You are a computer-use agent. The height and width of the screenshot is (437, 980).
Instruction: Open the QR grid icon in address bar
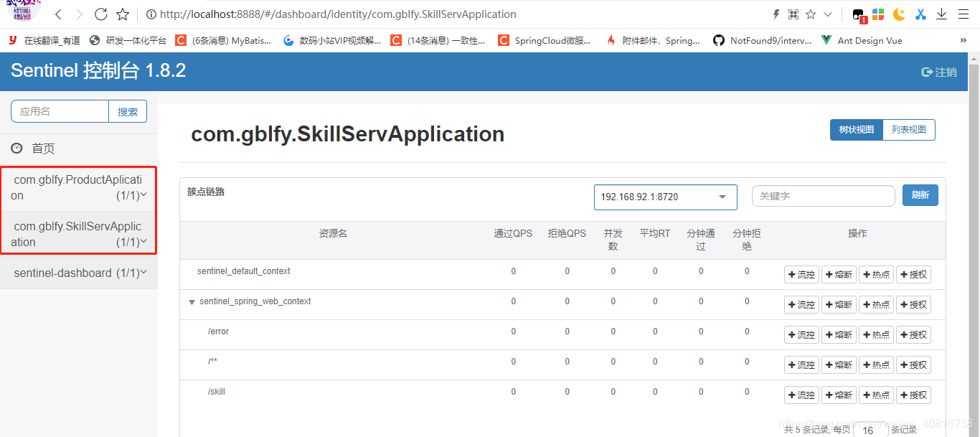pyautogui.click(x=793, y=14)
